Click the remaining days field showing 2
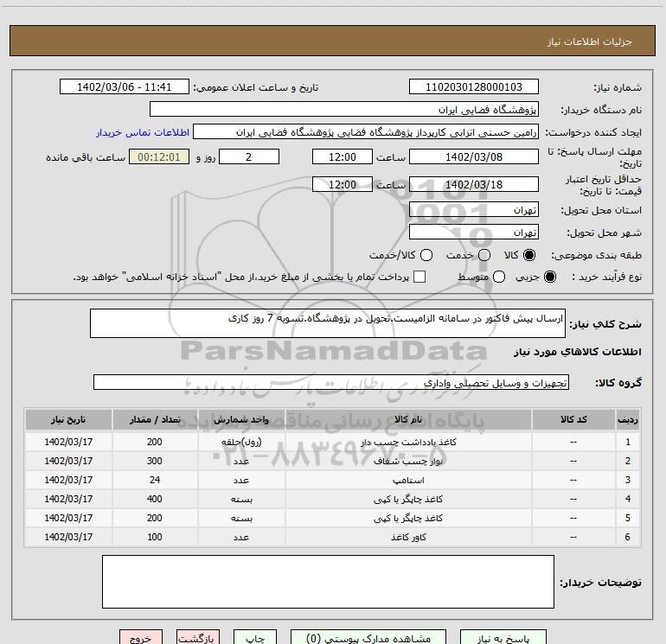The width and height of the screenshot is (666, 644). 249,156
